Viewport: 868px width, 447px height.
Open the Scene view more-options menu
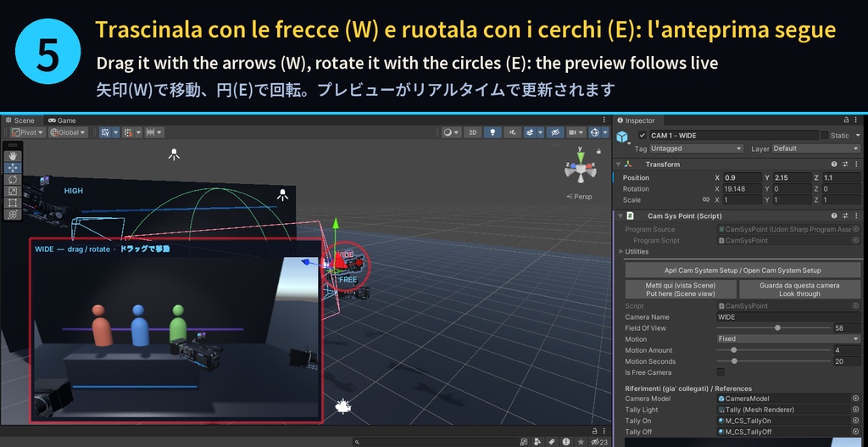604,120
